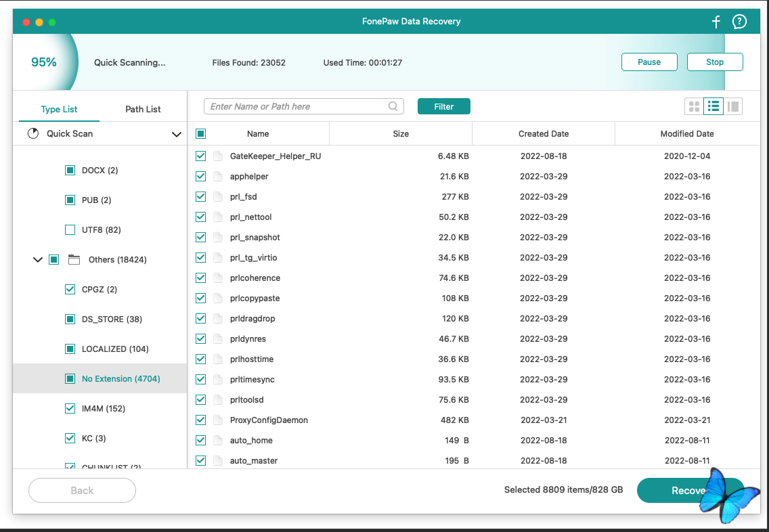Image resolution: width=769 pixels, height=532 pixels.
Task: Click the blue butterfly icon
Action: tap(722, 495)
